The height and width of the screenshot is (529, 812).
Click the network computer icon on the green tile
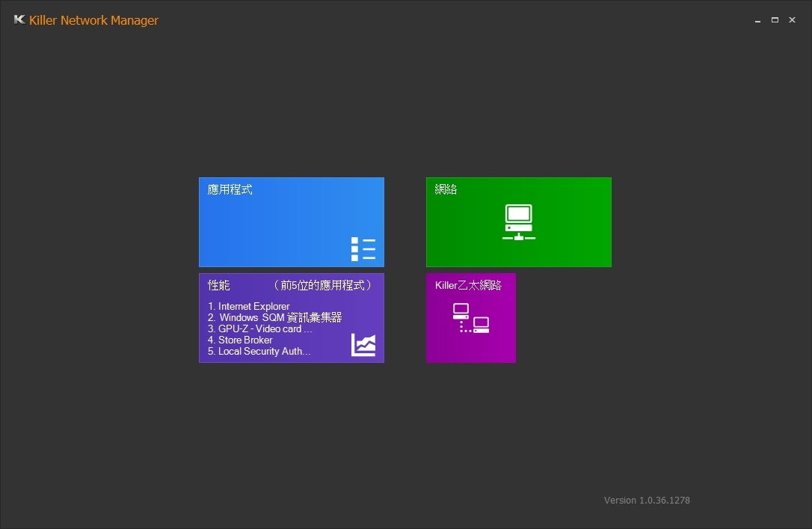coord(519,222)
